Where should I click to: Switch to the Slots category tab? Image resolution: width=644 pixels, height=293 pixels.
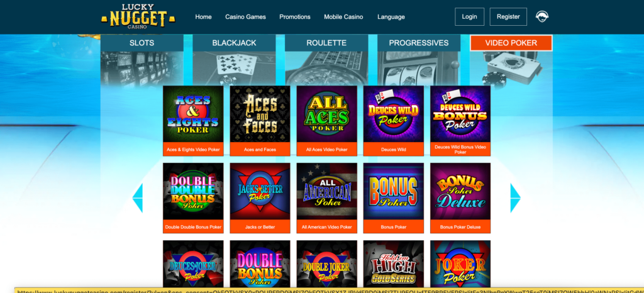[x=142, y=43]
